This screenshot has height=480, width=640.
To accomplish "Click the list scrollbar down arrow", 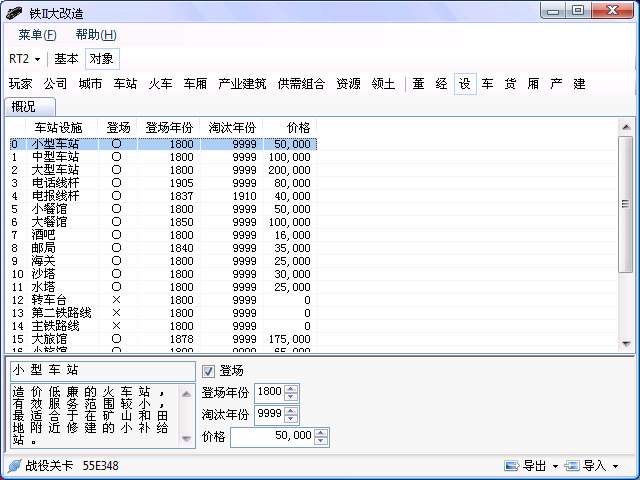I will [626, 344].
